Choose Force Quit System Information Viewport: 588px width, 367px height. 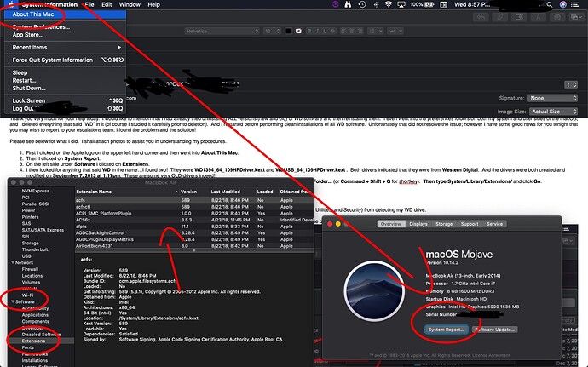66,60
